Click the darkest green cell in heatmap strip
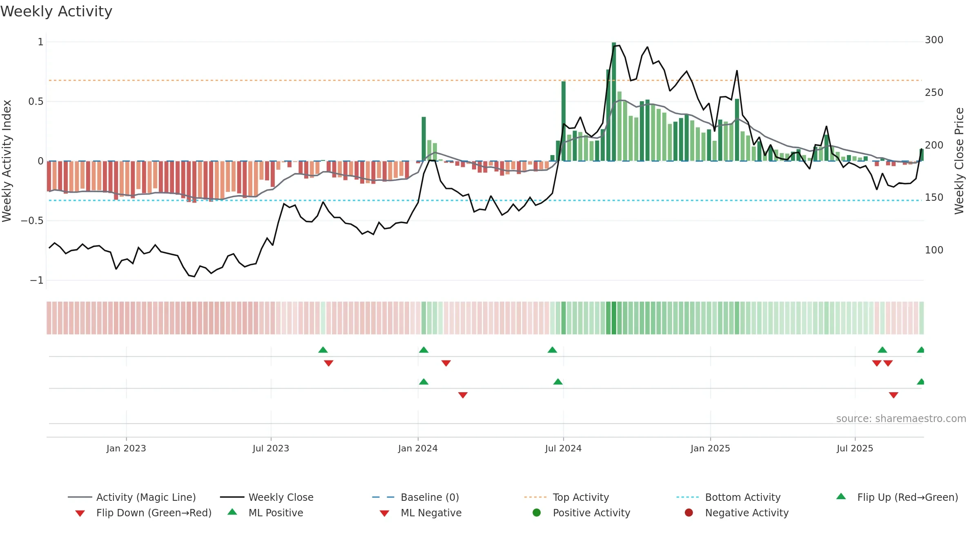Viewport: 980px width, 551px height. point(614,318)
